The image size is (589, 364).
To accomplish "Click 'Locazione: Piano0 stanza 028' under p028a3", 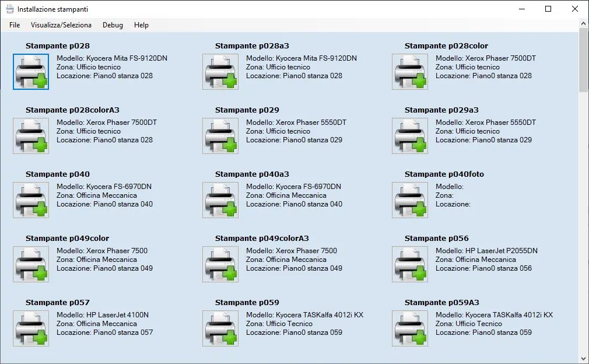I will coord(294,75).
